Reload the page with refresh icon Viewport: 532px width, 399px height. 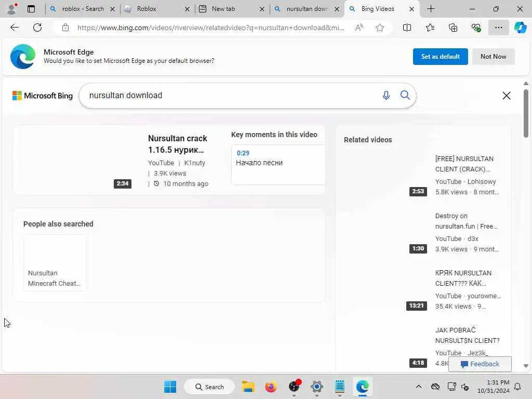[37, 28]
